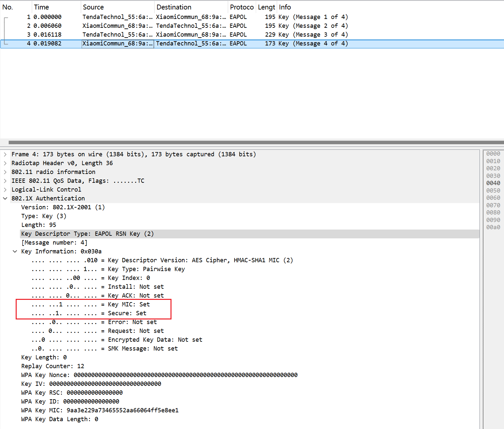The width and height of the screenshot is (504, 429).
Task: Select the Type: Key (3) field
Action: click(x=44, y=216)
